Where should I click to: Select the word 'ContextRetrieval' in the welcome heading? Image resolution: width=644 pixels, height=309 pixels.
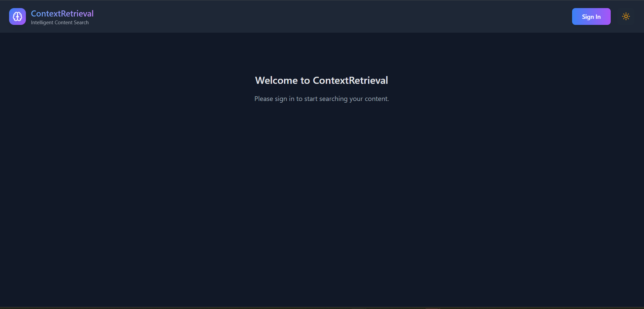click(x=350, y=80)
